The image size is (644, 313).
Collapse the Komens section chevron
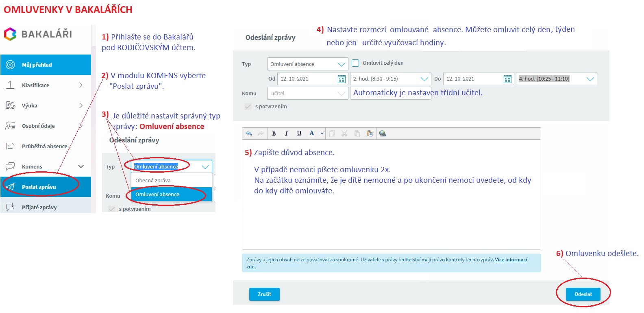[81, 166]
